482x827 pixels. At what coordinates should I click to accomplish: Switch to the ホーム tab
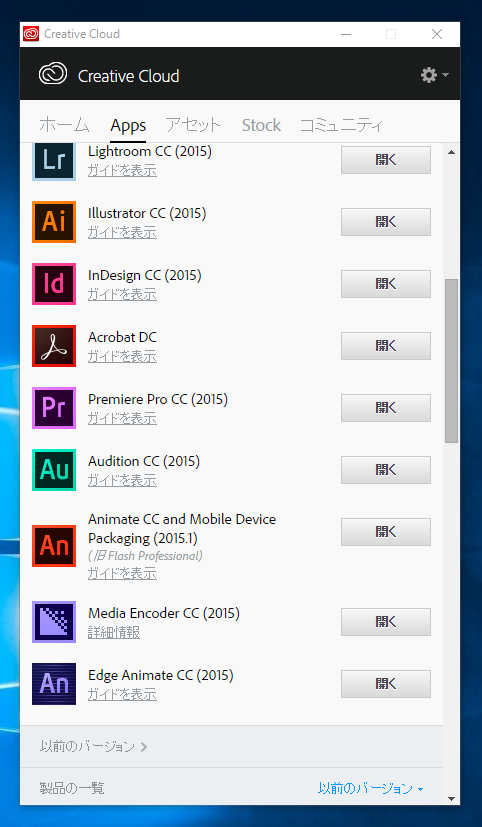click(x=64, y=126)
